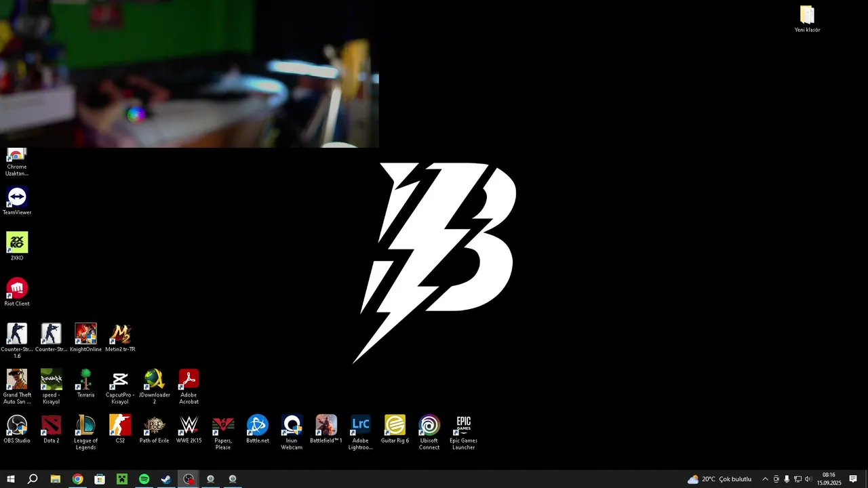Select the Epic Games Launcher icon

coord(464,432)
